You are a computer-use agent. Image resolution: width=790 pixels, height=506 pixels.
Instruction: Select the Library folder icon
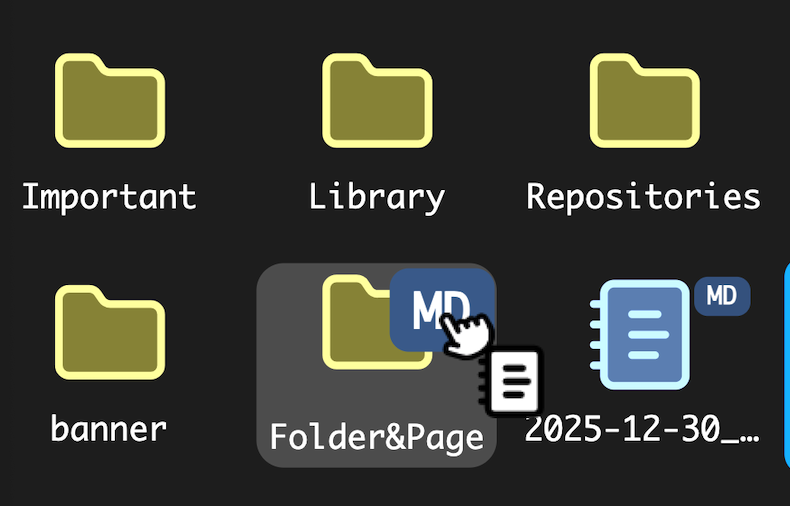[377, 101]
